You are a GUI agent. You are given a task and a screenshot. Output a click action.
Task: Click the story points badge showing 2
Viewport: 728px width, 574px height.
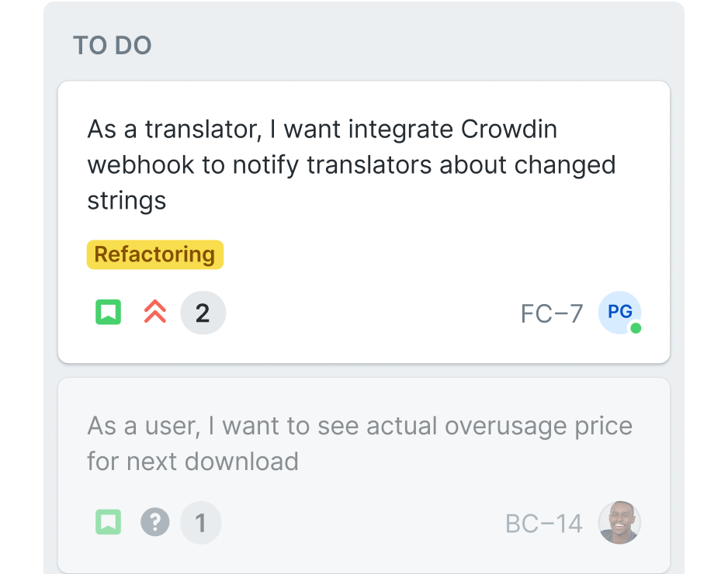point(203,312)
